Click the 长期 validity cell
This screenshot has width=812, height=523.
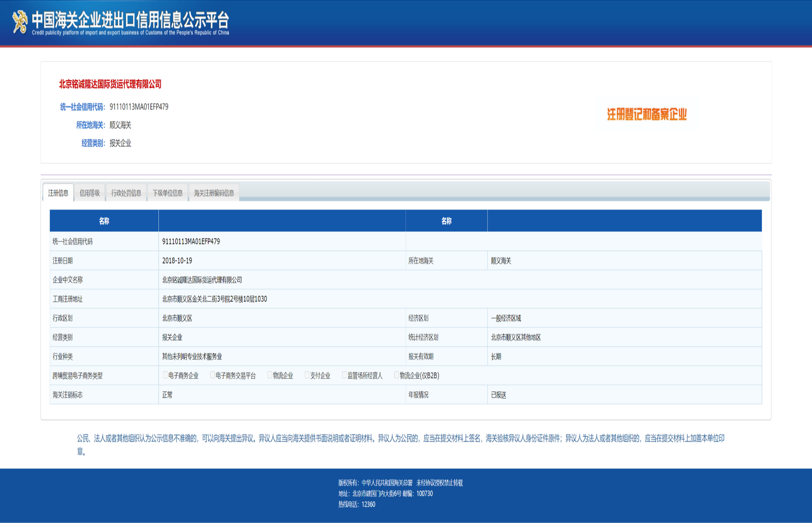[625, 356]
